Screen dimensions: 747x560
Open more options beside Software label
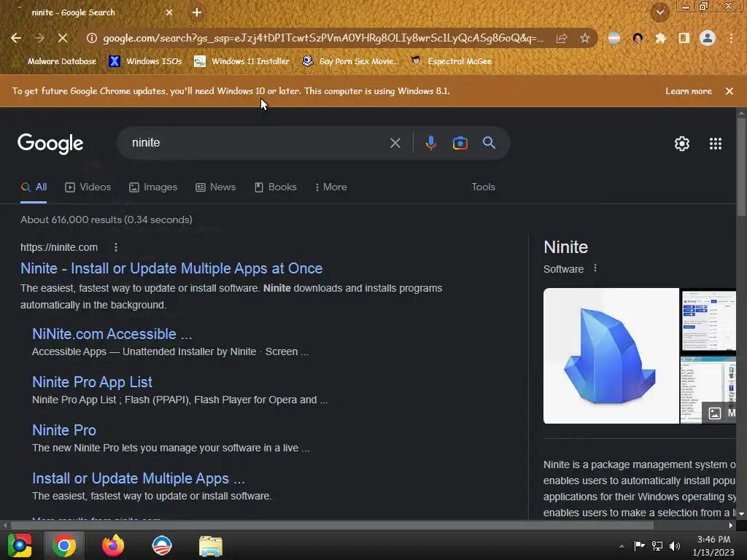[x=595, y=268]
